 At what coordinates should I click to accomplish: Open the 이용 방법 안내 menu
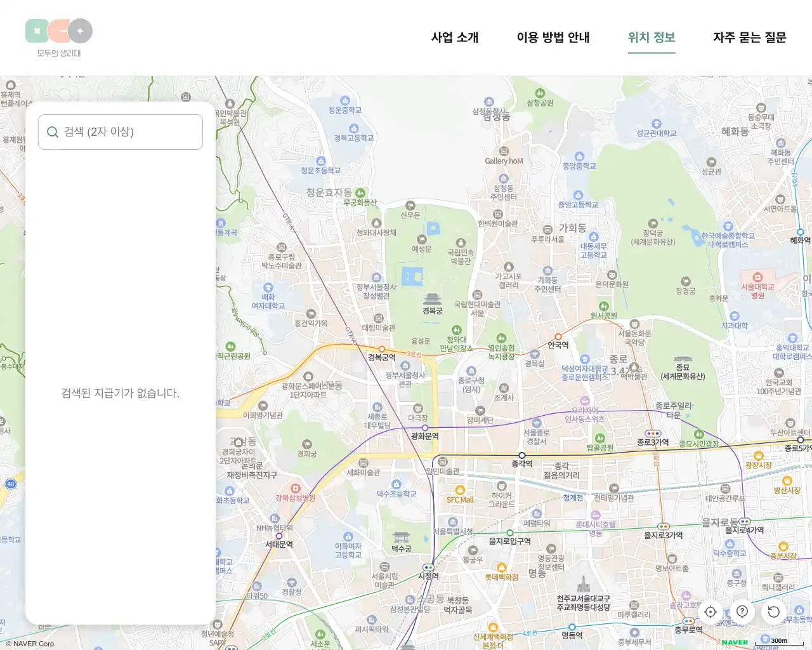pyautogui.click(x=553, y=37)
